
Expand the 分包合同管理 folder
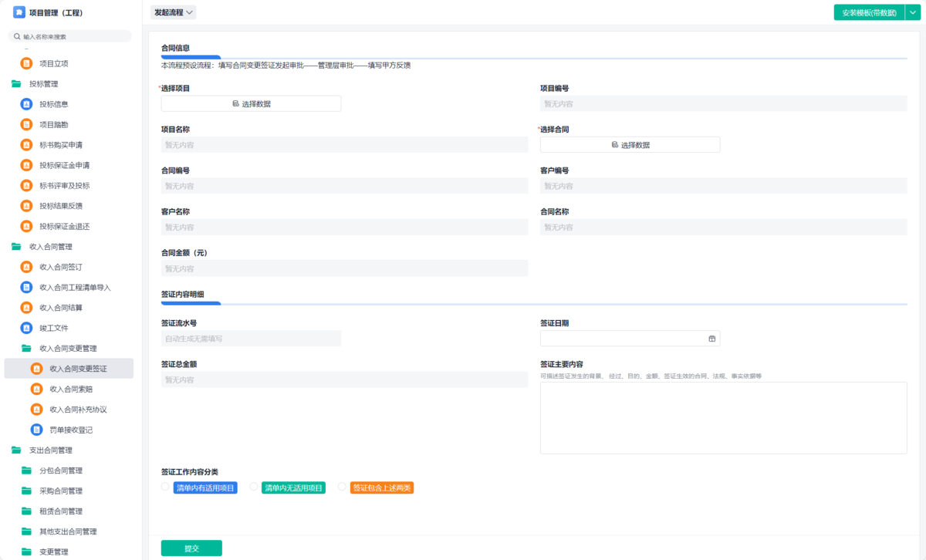point(26,471)
